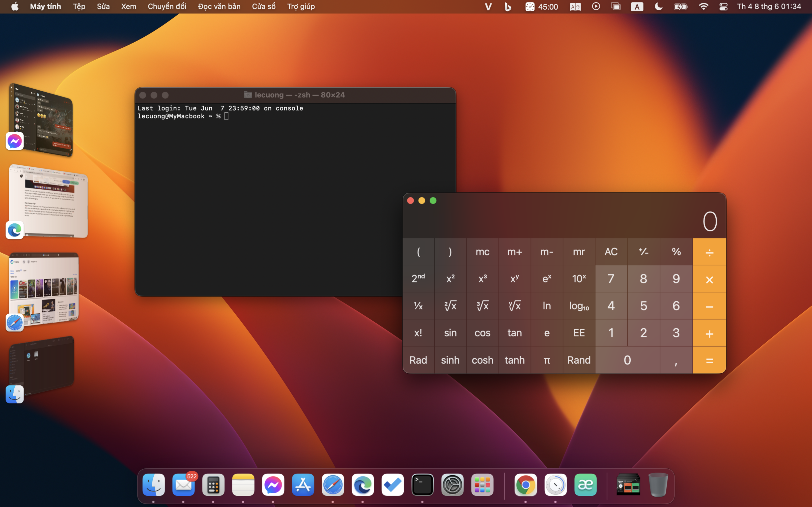This screenshot has height=507, width=812.
Task: Click the Rand button
Action: 579,360
